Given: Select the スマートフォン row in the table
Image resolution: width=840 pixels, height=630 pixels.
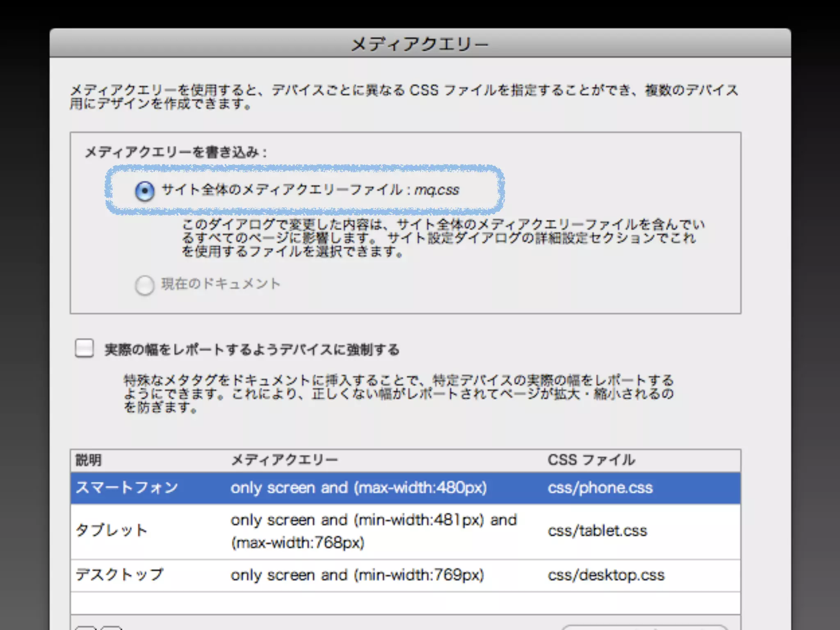Looking at the screenshot, I should [127, 488].
